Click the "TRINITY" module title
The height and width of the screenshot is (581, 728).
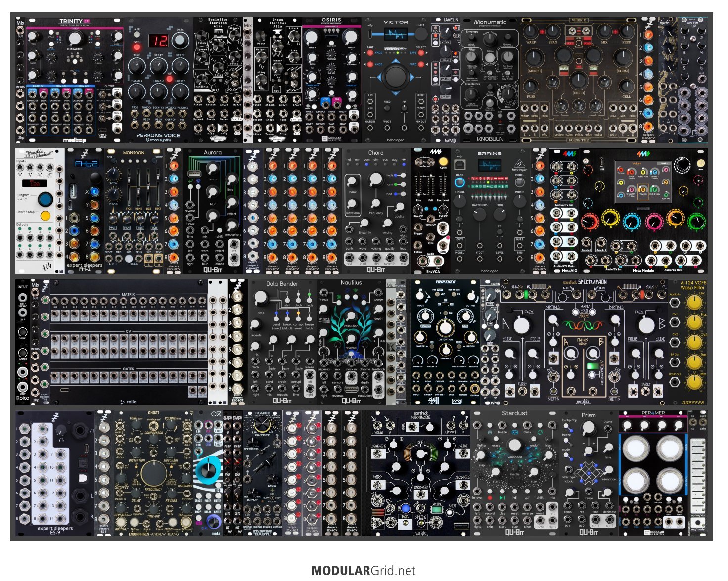(x=71, y=21)
